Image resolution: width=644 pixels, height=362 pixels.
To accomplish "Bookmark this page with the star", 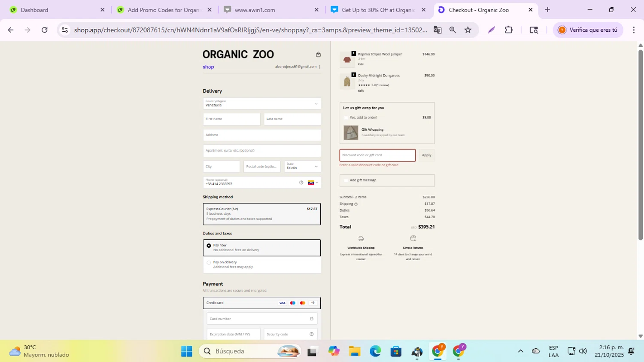I will [468, 30].
